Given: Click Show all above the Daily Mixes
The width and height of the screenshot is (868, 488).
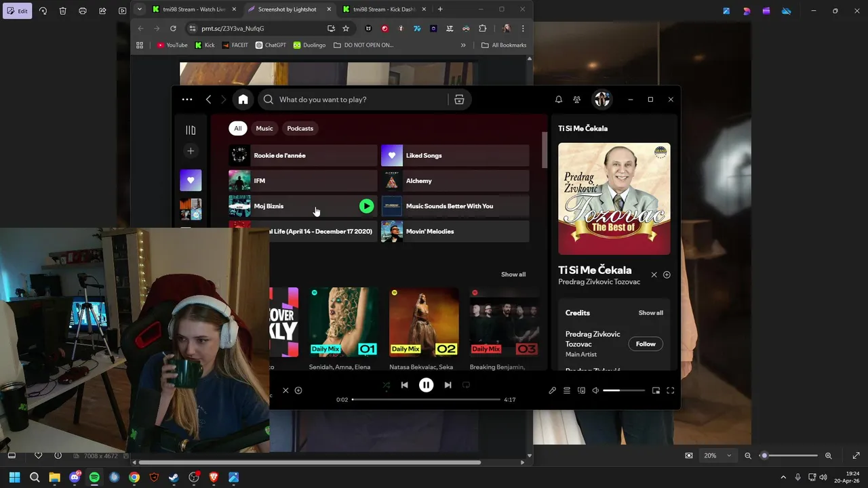Looking at the screenshot, I should tap(513, 274).
